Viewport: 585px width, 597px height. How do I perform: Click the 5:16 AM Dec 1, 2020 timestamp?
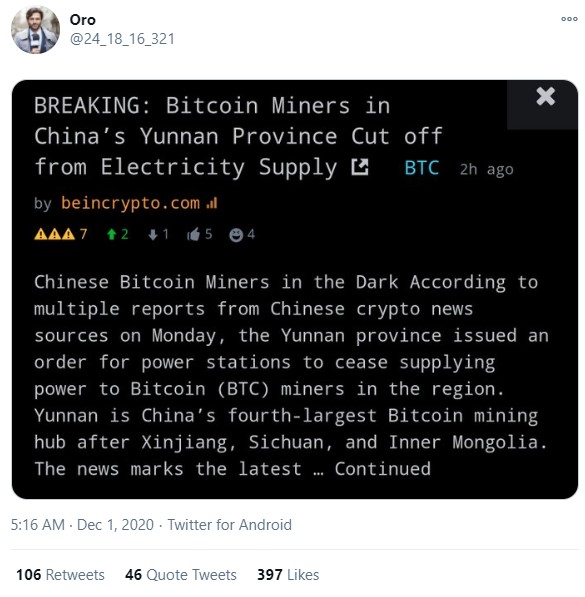click(82, 525)
